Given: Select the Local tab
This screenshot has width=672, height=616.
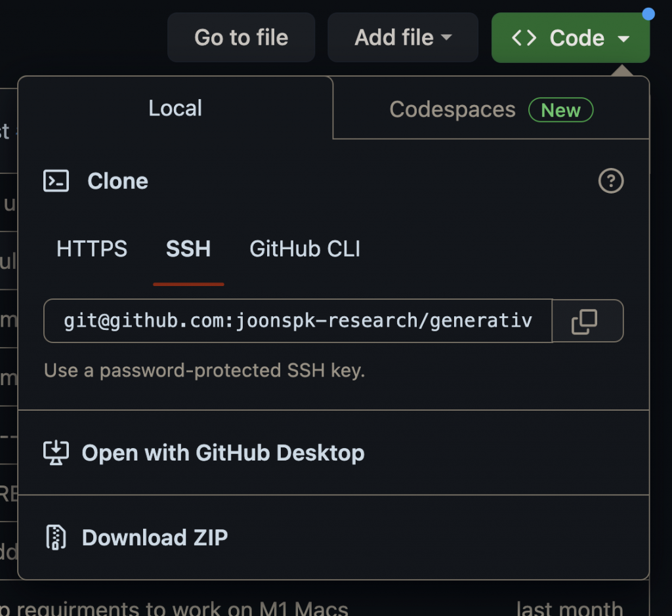Looking at the screenshot, I should click(x=175, y=108).
